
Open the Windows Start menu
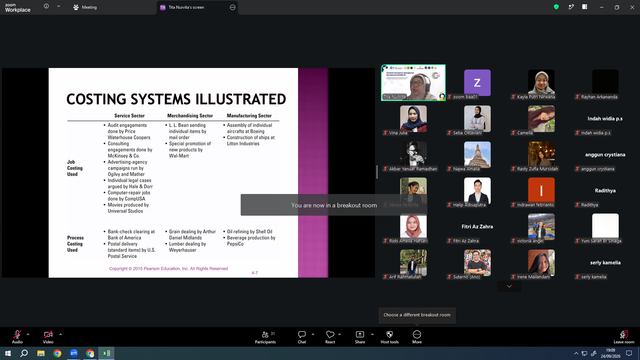pyautogui.click(x=8, y=353)
